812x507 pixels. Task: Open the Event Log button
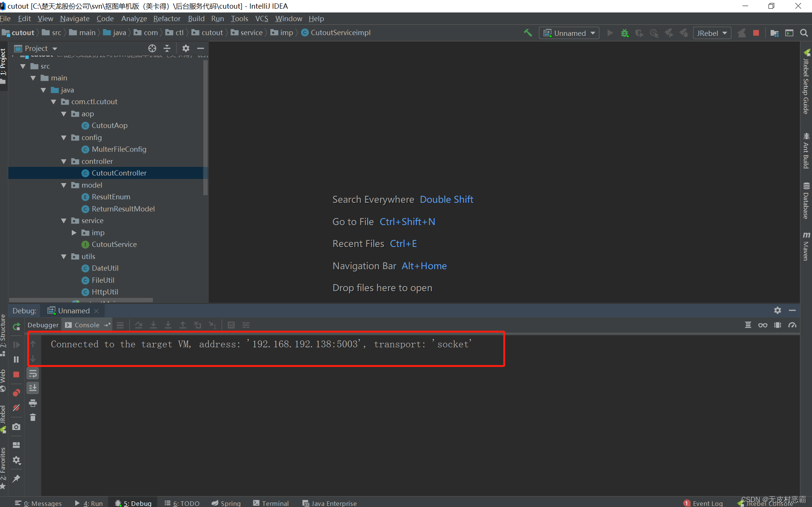(703, 503)
